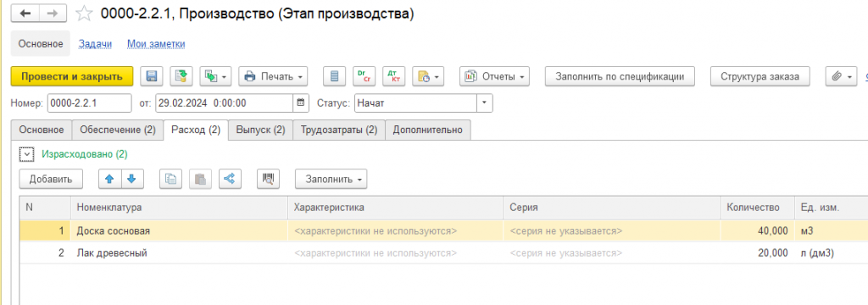The width and height of the screenshot is (868, 305).
Task: Open the Заполнить dropdown button
Action: 331,179
